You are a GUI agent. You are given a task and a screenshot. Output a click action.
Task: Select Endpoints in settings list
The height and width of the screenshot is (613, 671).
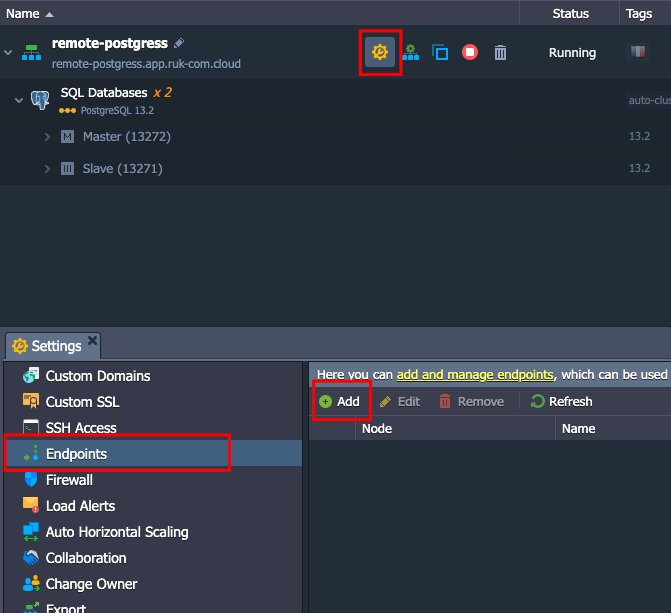coord(154,454)
